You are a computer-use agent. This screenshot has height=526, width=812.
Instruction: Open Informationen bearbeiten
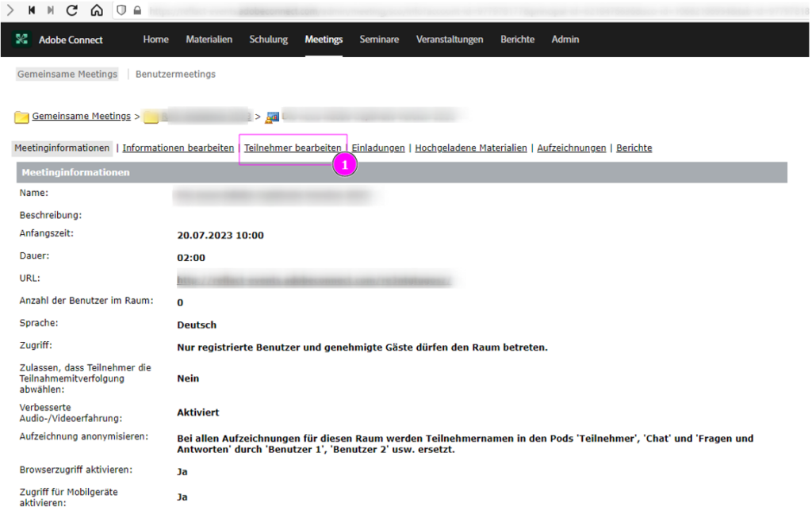tap(178, 148)
